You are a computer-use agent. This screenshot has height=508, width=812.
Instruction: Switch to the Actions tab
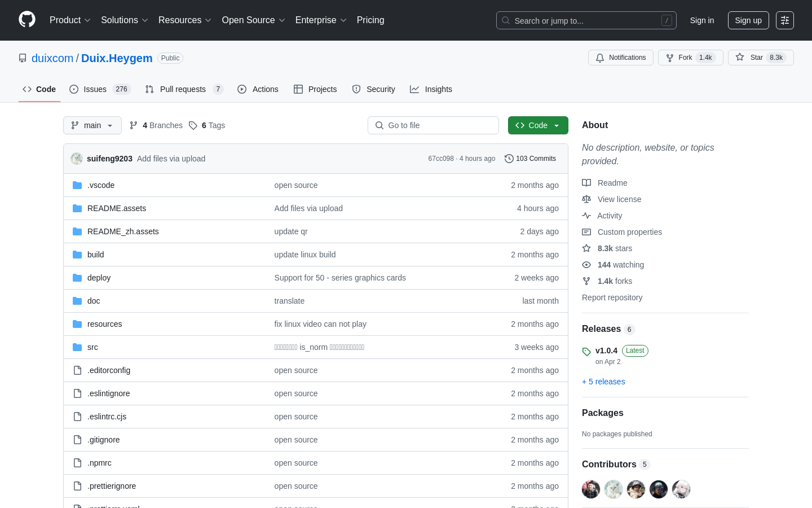[258, 89]
